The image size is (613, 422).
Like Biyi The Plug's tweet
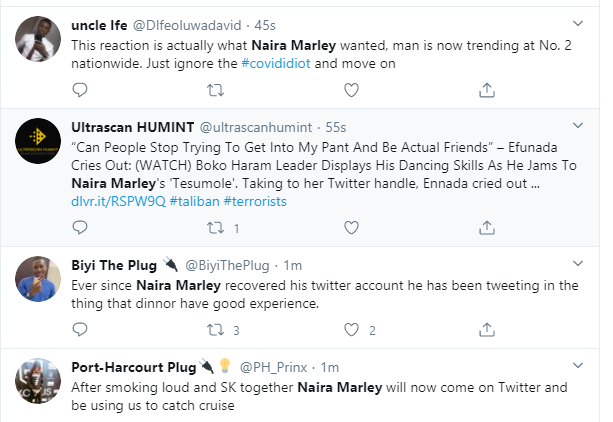click(x=350, y=329)
